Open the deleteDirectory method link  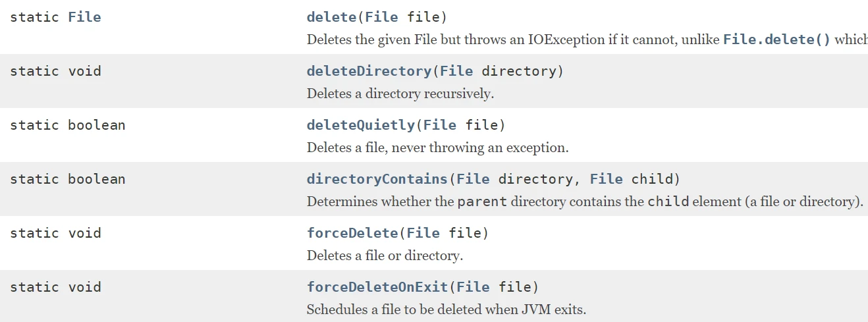pos(369,71)
